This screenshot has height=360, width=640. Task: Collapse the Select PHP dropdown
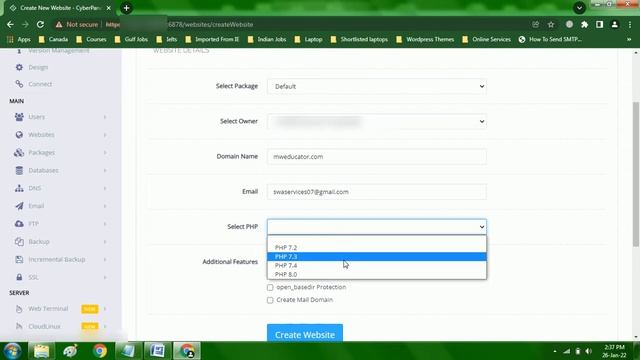[377, 227]
